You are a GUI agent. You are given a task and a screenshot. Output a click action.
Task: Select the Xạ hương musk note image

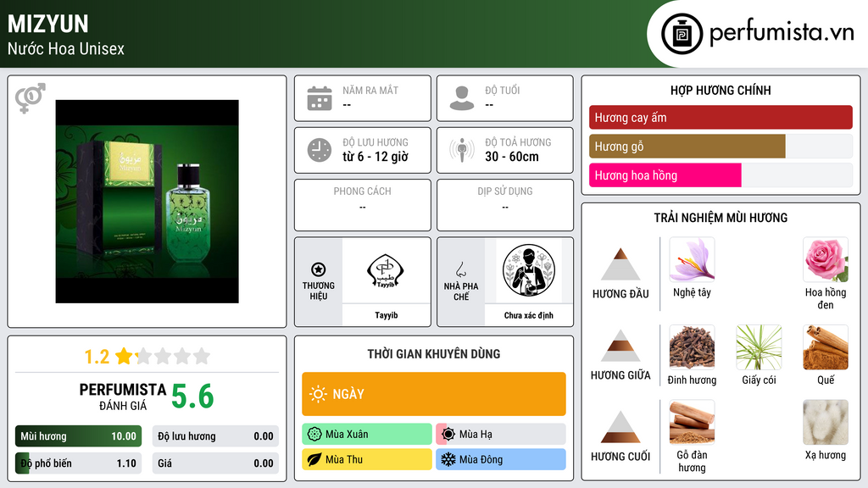(826, 422)
